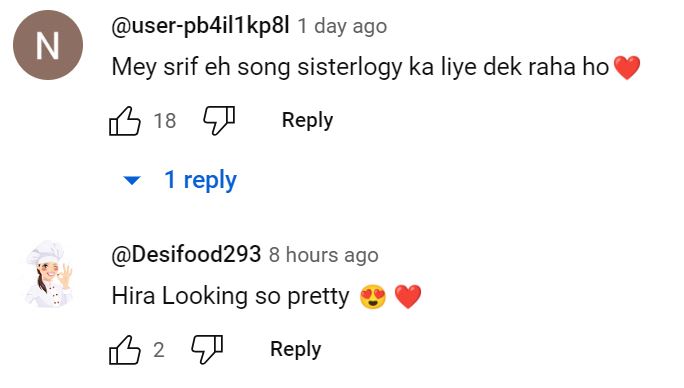The height and width of the screenshot is (388, 684).
Task: Like the comment by @user-pb4il1kp8l
Action: pos(125,121)
